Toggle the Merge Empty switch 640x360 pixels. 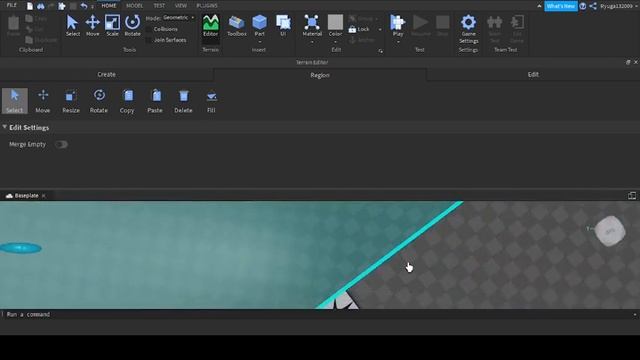point(61,144)
